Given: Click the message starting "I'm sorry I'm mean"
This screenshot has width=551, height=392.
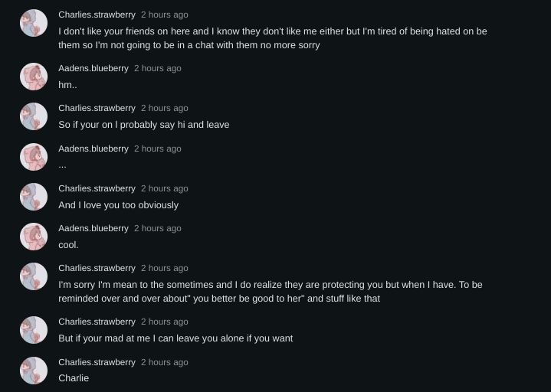Looking at the screenshot, I should [x=270, y=292].
